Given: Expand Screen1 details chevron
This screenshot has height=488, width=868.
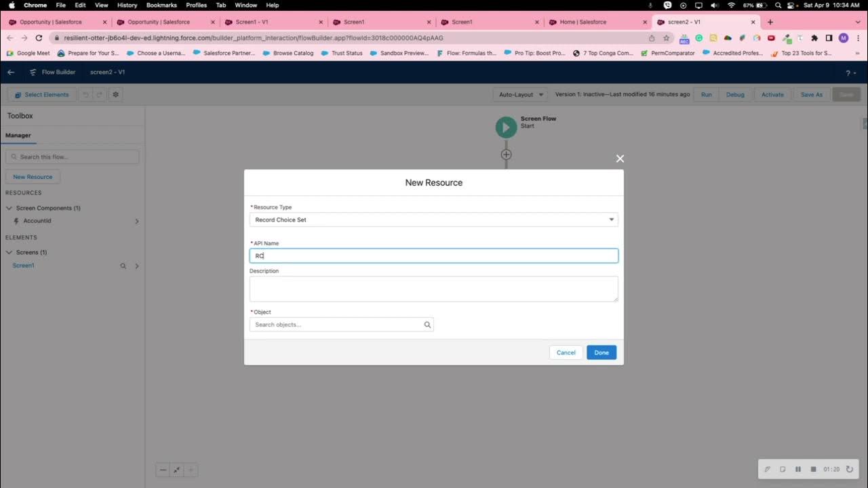Looking at the screenshot, I should tap(137, 266).
